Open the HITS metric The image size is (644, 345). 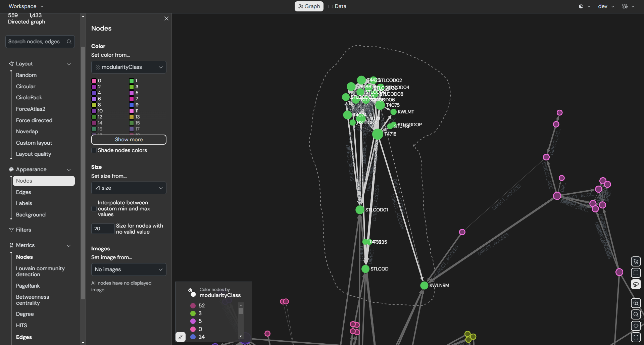pyautogui.click(x=21, y=326)
